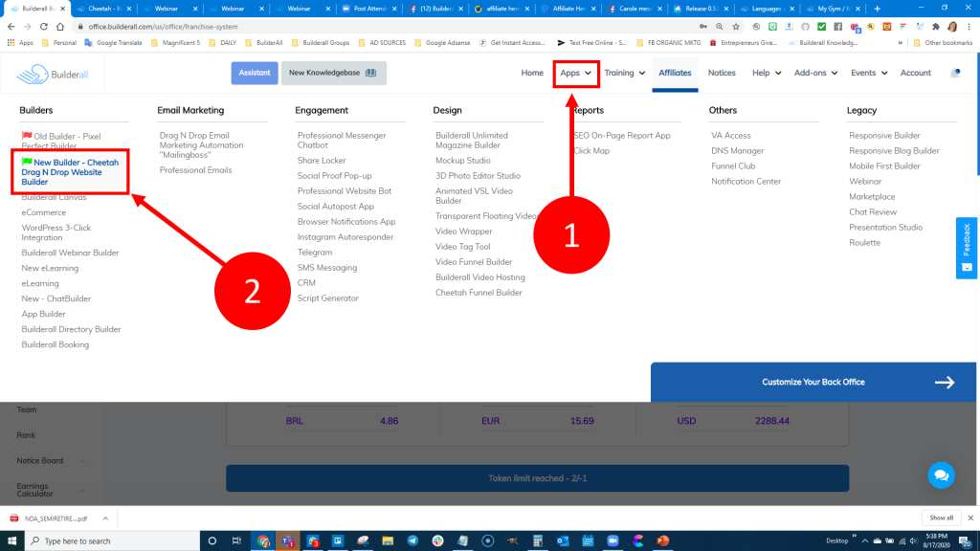Open the Builderall Canvas app
This screenshot has width=980, height=551.
(x=54, y=197)
